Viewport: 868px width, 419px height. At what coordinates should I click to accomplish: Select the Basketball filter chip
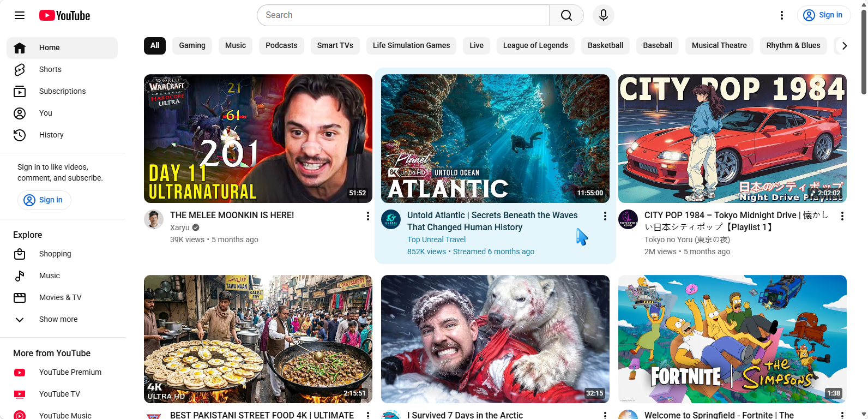(605, 45)
